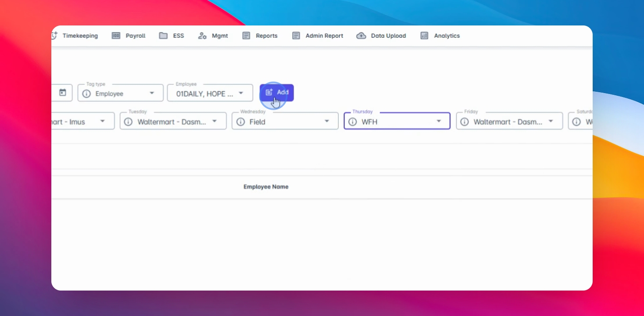Screen dimensions: 644x316
Task: Click the Data Upload cloud icon
Action: pos(361,36)
